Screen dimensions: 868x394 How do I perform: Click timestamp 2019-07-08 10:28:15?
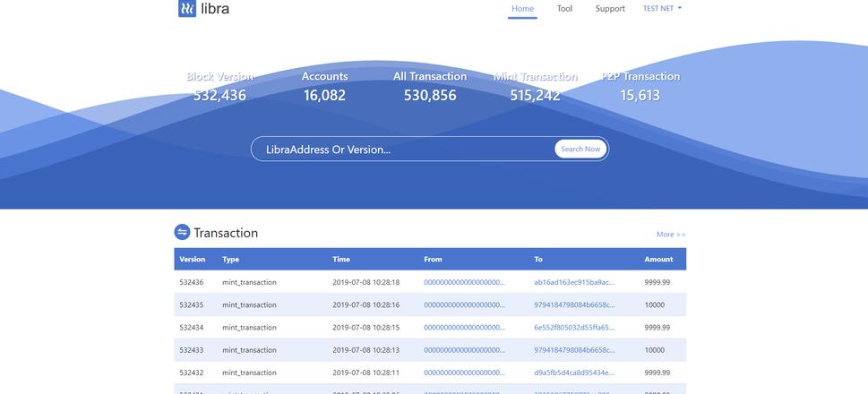[365, 328]
